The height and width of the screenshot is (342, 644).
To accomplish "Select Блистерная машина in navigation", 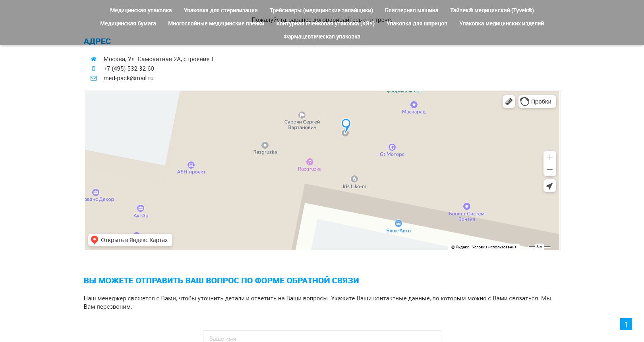I will point(412,10).
